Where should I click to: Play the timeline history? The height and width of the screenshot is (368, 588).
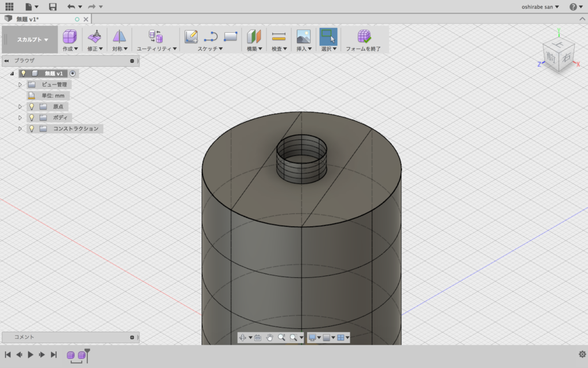coord(30,354)
